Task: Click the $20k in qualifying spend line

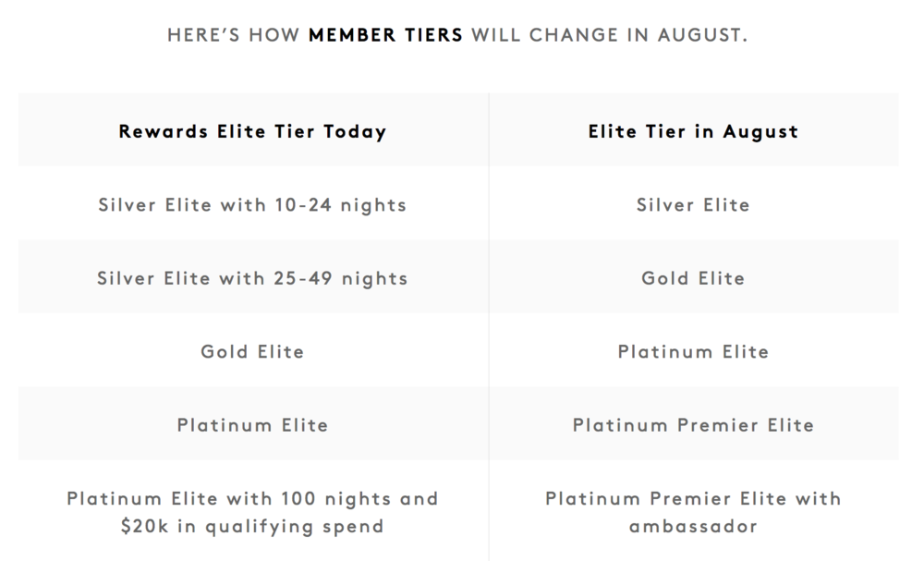Action: (x=252, y=527)
